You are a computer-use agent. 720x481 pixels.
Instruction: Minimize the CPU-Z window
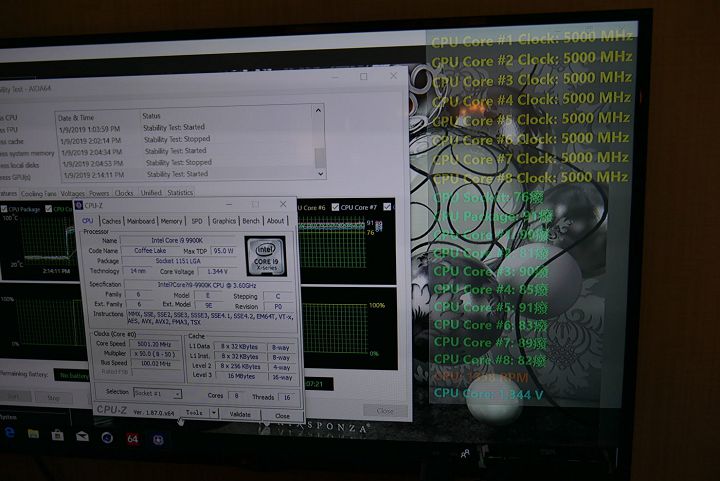pos(229,204)
